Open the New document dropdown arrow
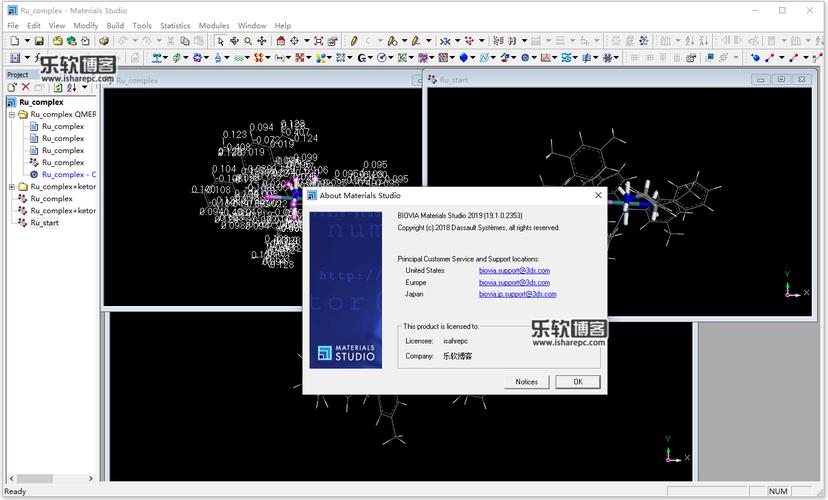828x500 pixels. click(25, 41)
